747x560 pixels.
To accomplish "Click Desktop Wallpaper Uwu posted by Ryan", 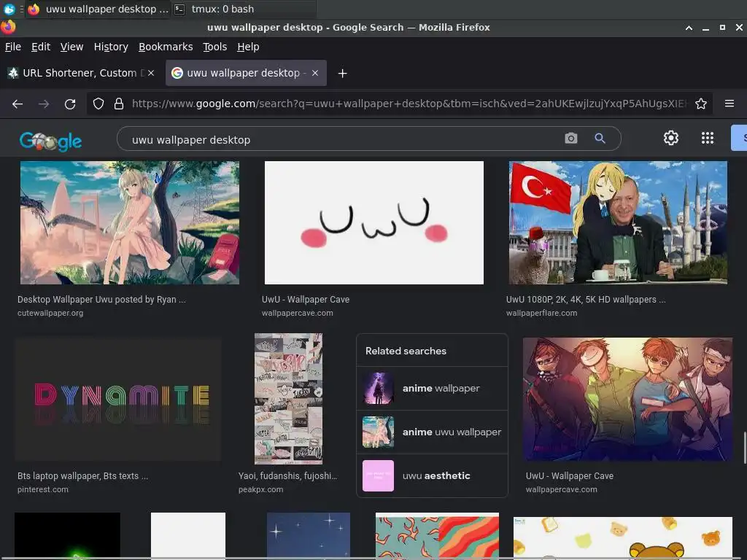I will (101, 300).
